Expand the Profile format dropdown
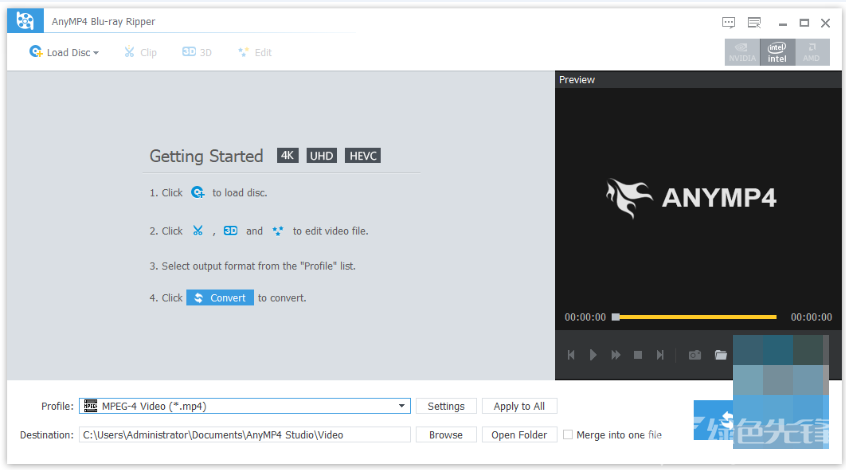Screen dimensions: 846x470 [401, 406]
